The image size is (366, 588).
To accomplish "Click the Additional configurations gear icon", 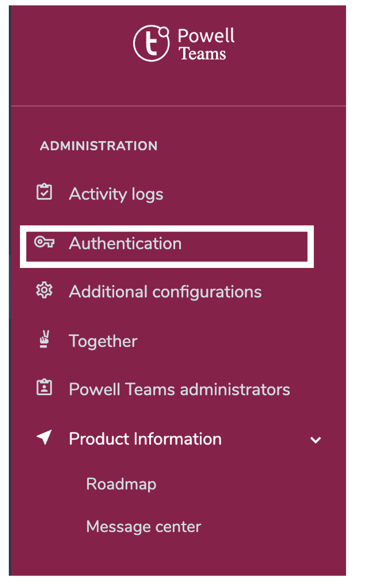I will point(44,291).
